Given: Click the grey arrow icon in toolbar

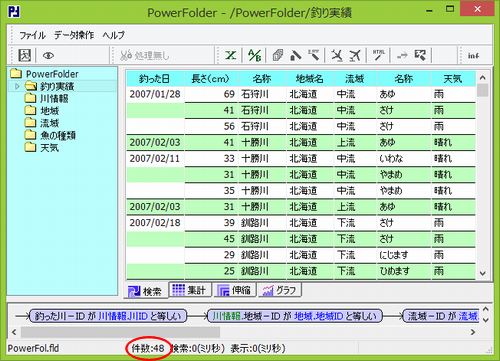Looking at the screenshot, I should [402, 56].
